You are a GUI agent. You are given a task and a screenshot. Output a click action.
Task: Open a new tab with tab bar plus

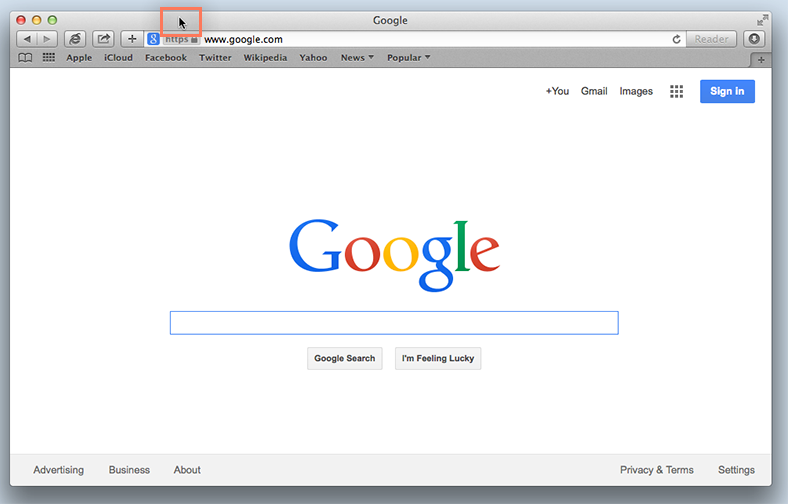click(x=761, y=60)
